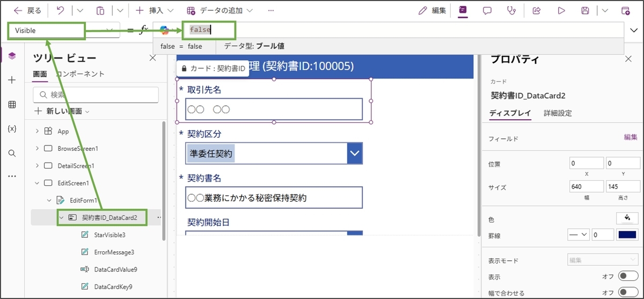Collapse the EditForm1 tree node
This screenshot has width=644, height=299.
coord(49,200)
